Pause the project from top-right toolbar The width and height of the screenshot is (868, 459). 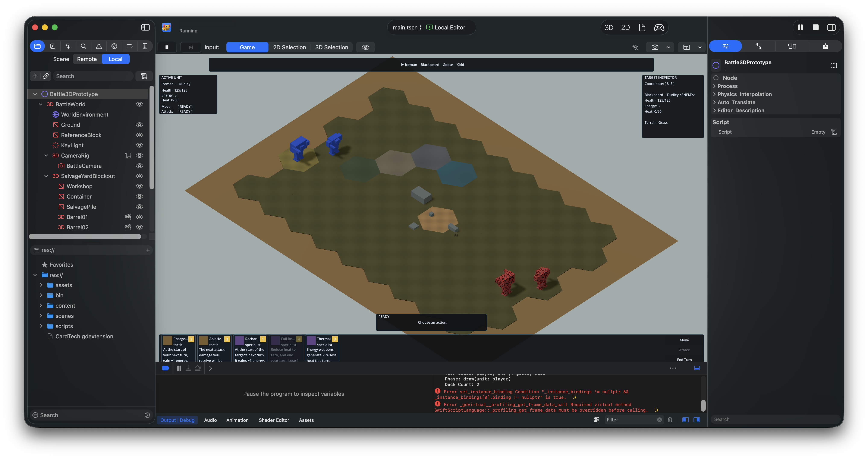coord(800,27)
